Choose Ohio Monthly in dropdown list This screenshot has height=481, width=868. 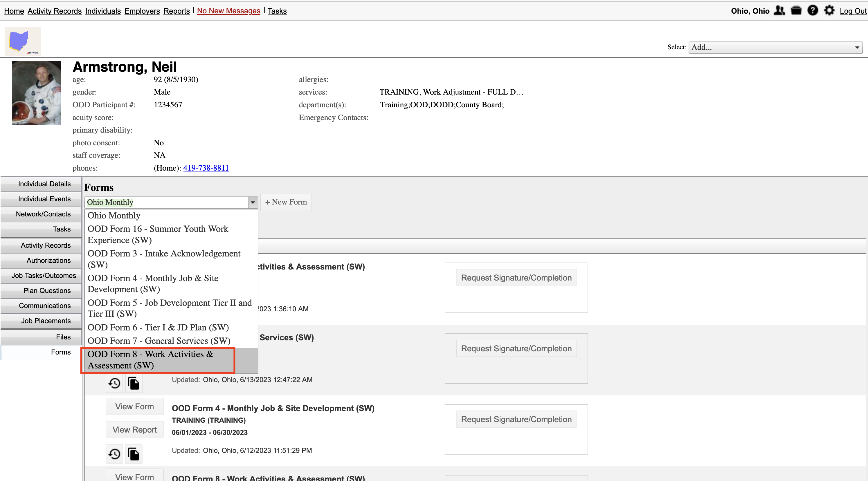pyautogui.click(x=171, y=216)
